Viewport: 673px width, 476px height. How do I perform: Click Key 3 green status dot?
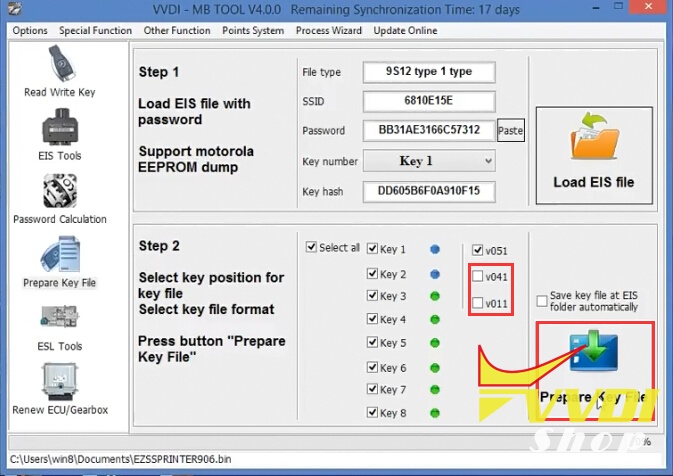click(435, 296)
